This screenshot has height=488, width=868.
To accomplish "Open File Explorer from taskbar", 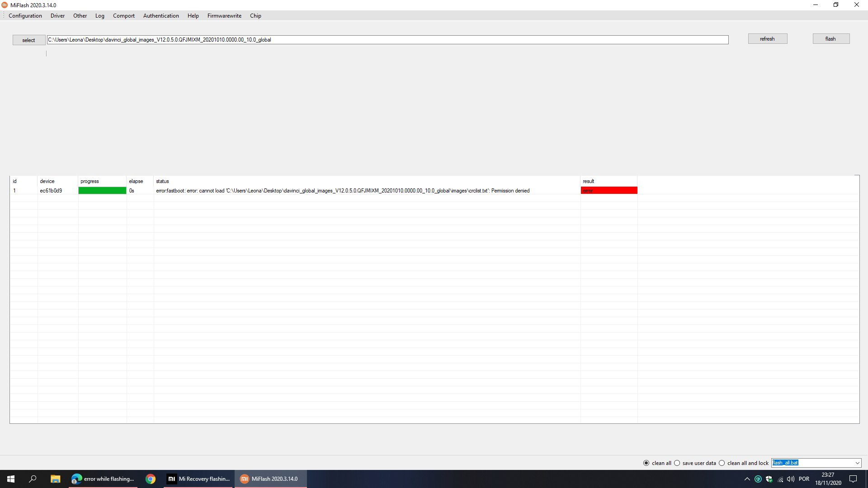I will click(55, 479).
